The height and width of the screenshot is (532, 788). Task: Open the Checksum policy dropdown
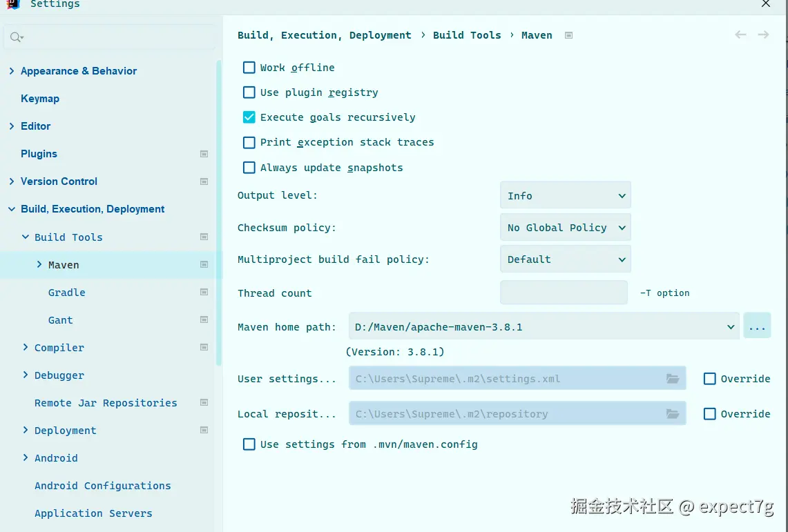[566, 227]
